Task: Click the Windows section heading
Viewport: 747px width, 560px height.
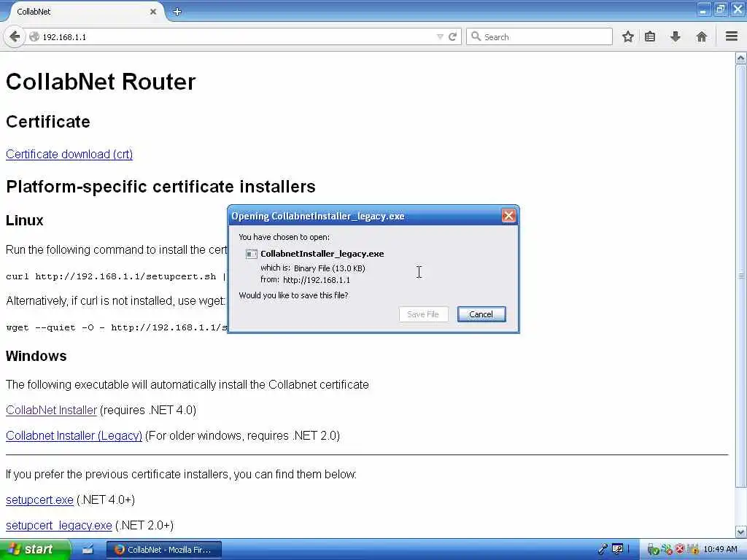Action: click(x=36, y=356)
